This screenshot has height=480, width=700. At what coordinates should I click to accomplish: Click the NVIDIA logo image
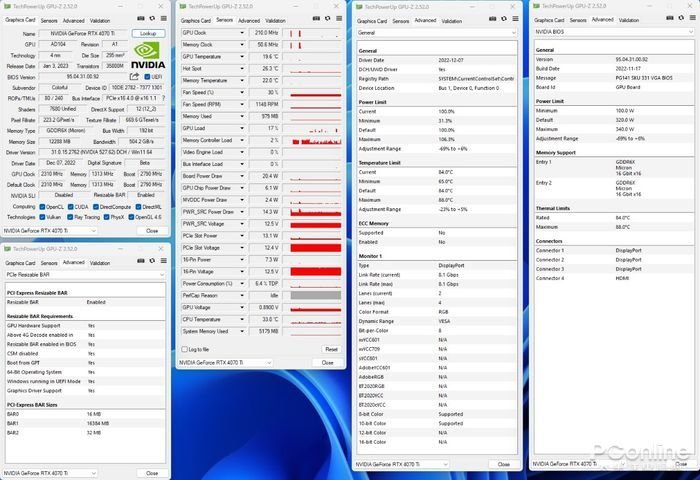tap(148, 55)
